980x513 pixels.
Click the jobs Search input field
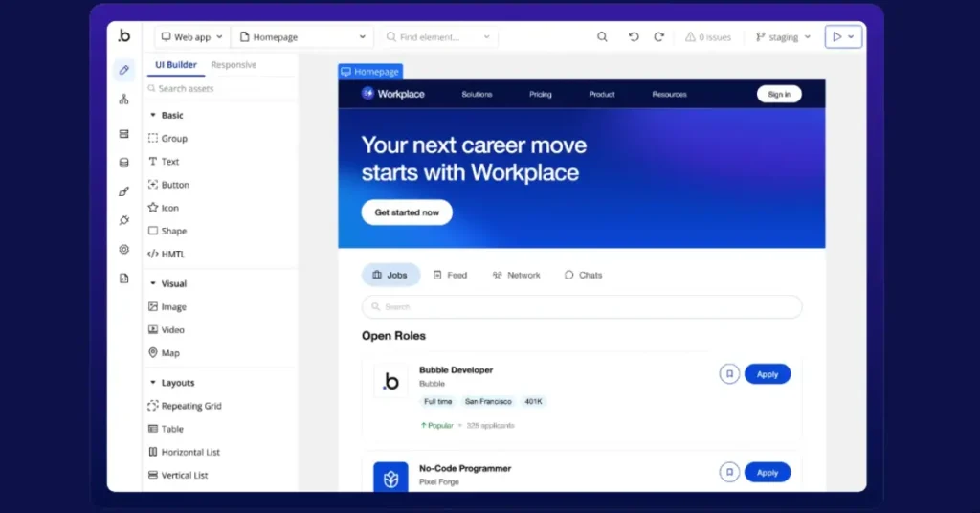click(582, 307)
